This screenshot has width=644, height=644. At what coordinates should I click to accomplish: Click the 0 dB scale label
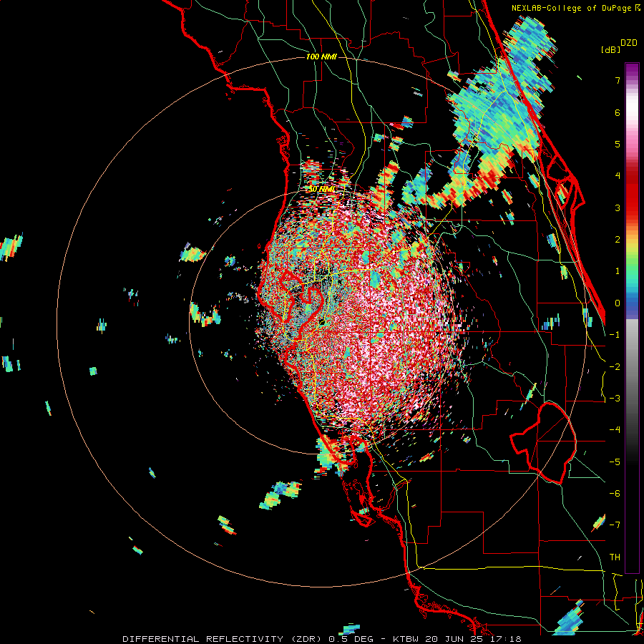(x=618, y=303)
